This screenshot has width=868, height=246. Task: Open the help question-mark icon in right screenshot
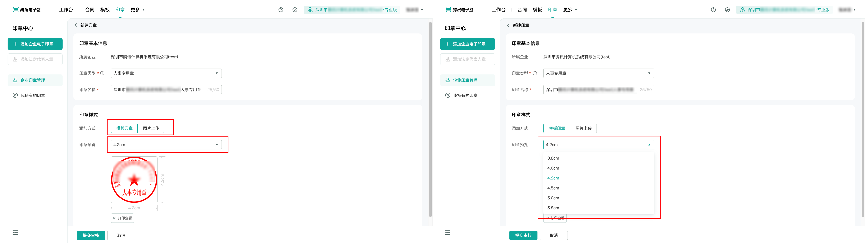coord(713,10)
